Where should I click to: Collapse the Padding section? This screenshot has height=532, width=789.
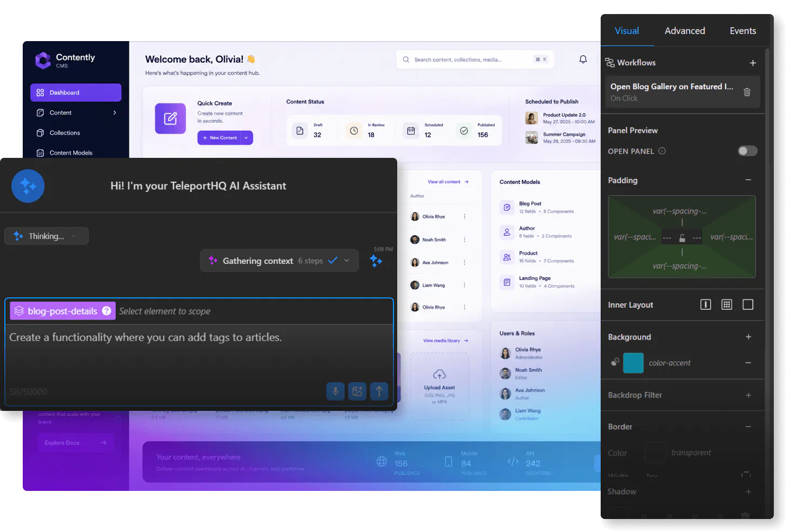pos(748,180)
